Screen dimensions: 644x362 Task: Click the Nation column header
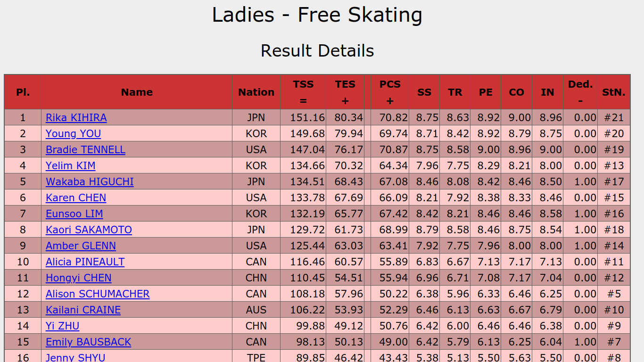256,92
